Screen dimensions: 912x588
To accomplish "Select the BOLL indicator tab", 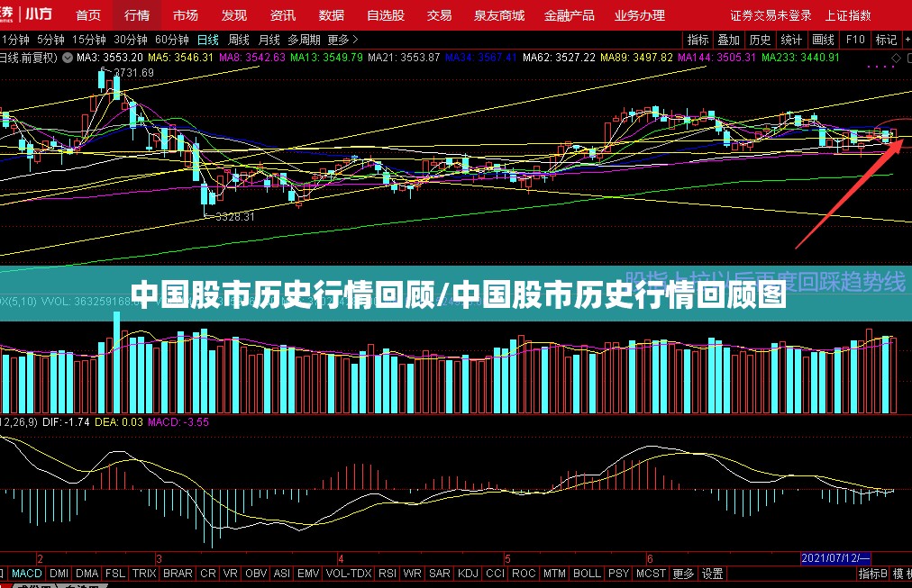I will (x=587, y=574).
